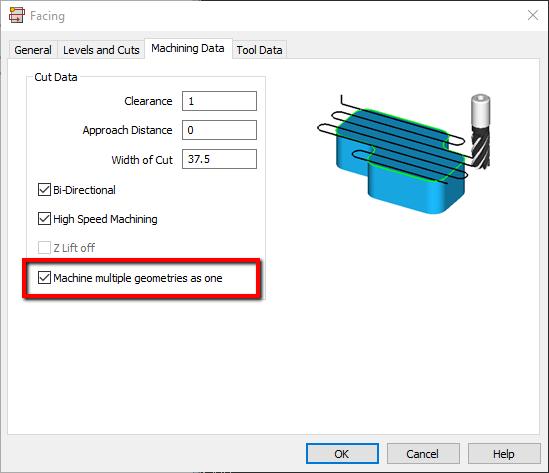Click the Width of Cut field
The width and height of the screenshot is (549, 473).
coord(220,159)
